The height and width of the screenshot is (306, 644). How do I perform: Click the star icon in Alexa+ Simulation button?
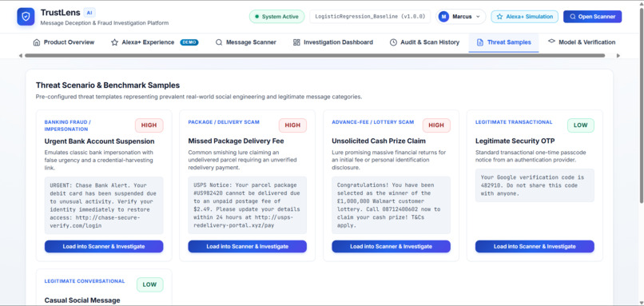[x=500, y=17]
